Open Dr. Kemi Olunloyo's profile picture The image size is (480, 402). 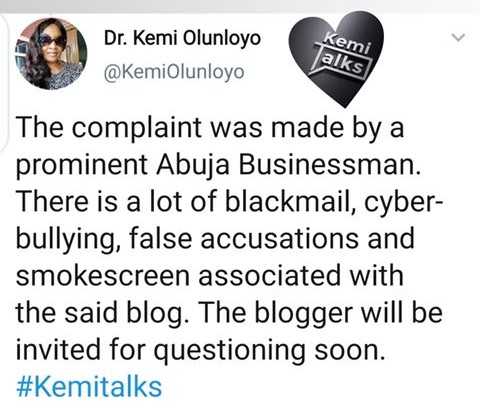coord(51,54)
